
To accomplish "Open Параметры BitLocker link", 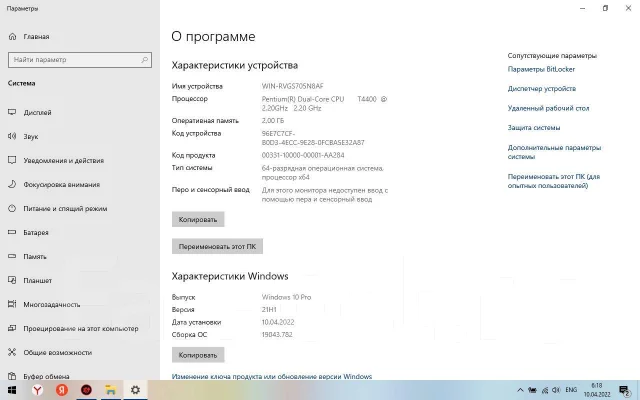I will (x=541, y=69).
